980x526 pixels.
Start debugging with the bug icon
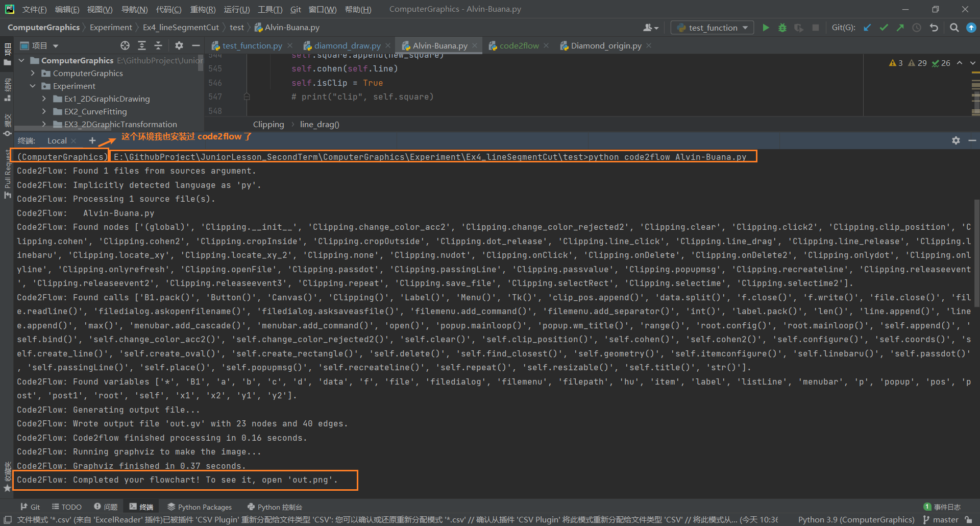click(x=782, y=28)
